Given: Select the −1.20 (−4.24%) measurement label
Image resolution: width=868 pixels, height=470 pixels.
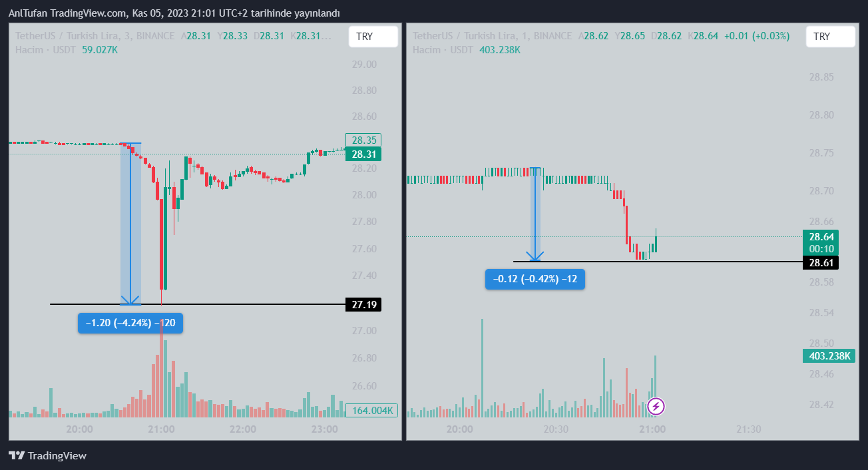Looking at the screenshot, I should coord(130,324).
